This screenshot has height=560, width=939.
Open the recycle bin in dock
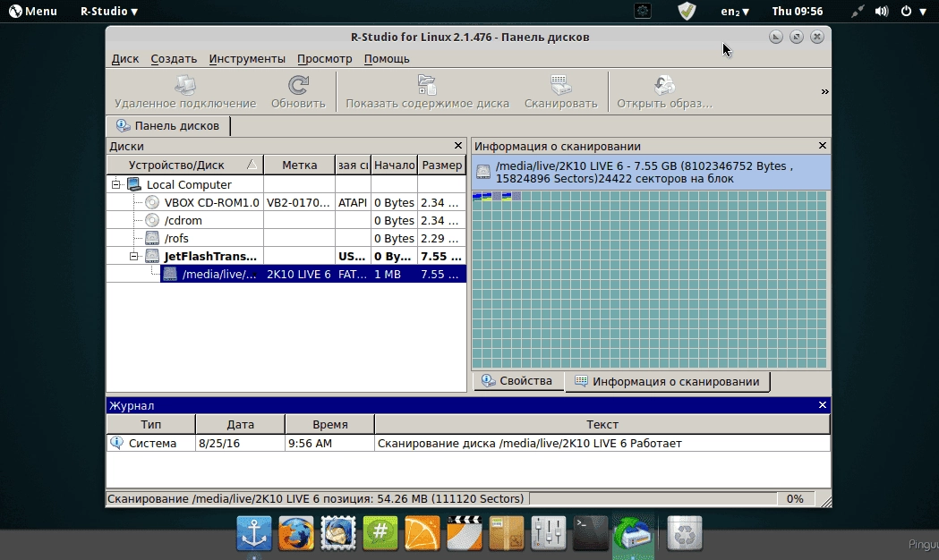pos(684,533)
